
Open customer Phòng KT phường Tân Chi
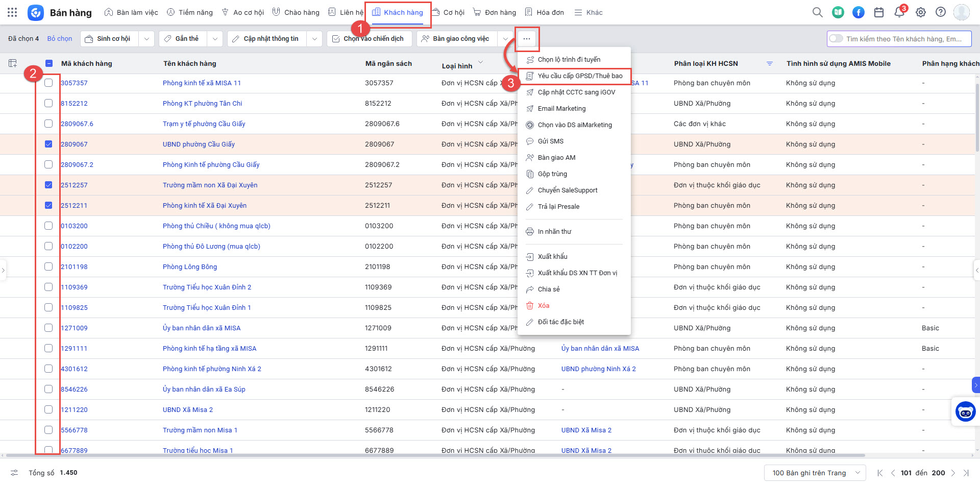pos(202,103)
